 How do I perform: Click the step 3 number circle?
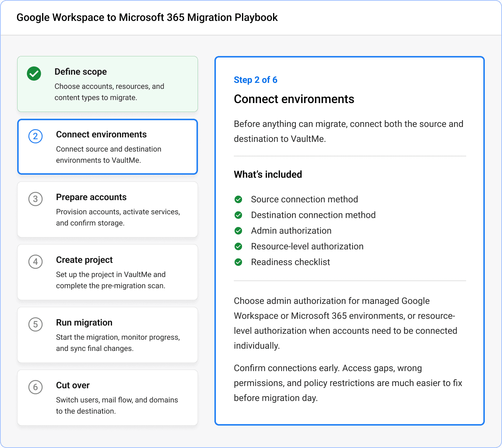point(35,199)
